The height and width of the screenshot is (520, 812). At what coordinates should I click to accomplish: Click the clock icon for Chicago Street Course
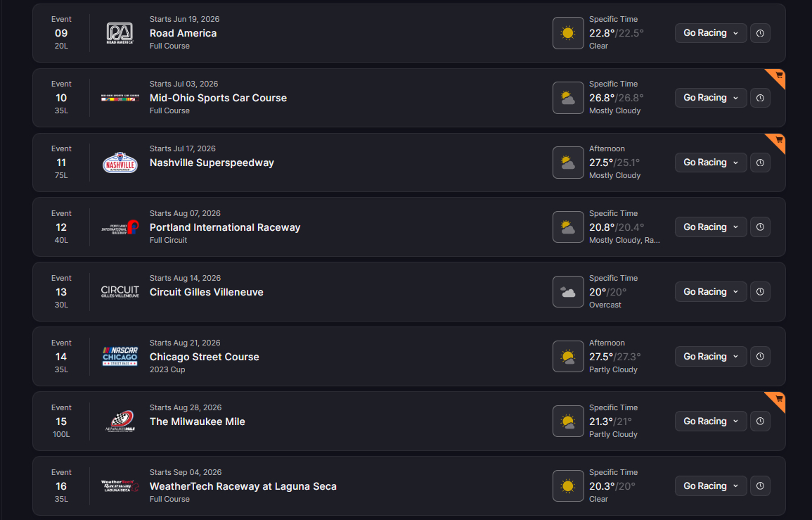760,357
